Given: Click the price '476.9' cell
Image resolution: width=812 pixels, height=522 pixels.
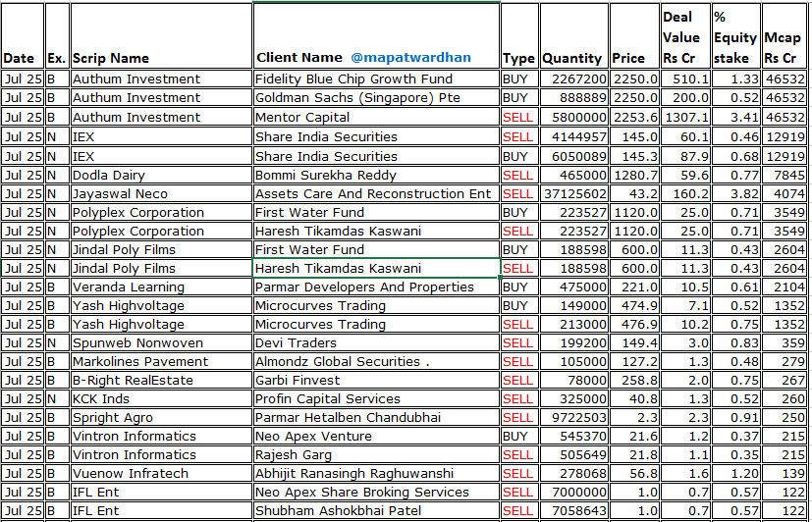Looking at the screenshot, I should [634, 325].
